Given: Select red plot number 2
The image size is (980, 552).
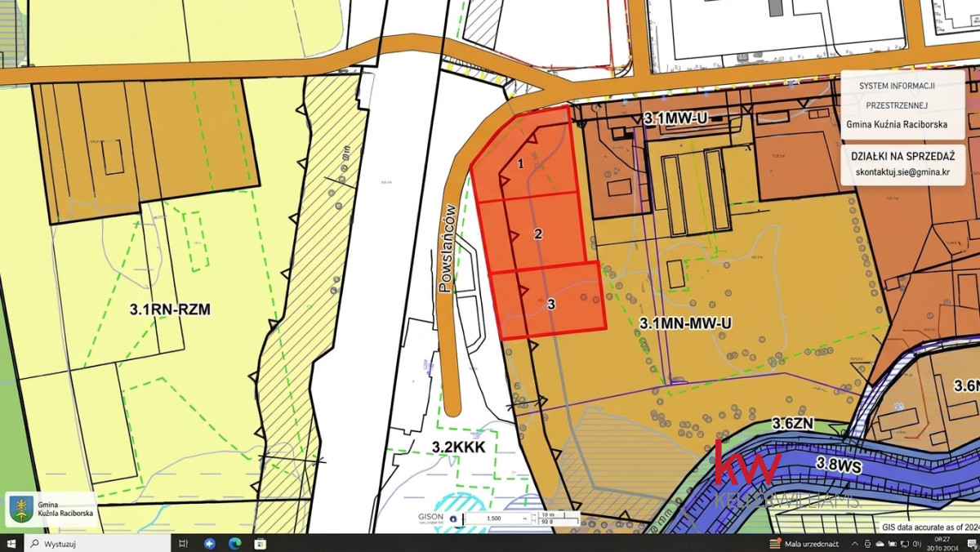Looking at the screenshot, I should click(x=538, y=234).
